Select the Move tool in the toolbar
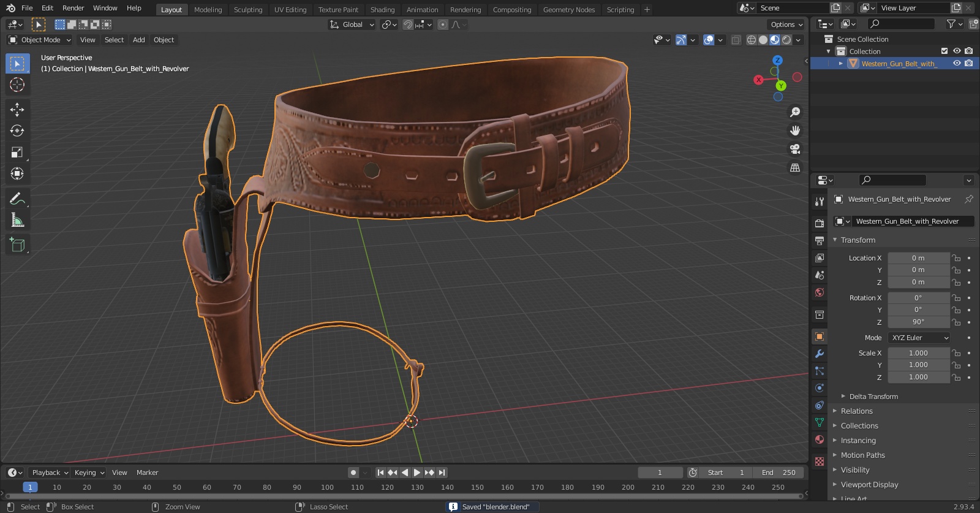 [17, 109]
